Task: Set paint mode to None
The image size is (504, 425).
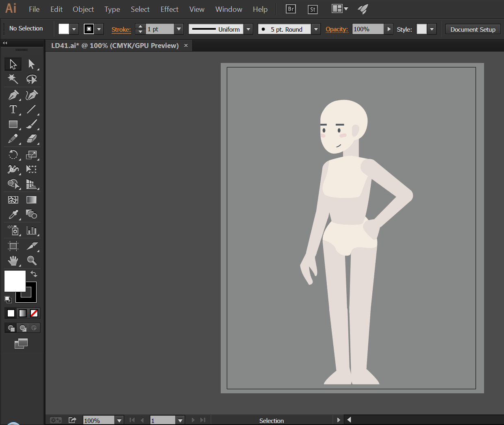Action: click(34, 313)
